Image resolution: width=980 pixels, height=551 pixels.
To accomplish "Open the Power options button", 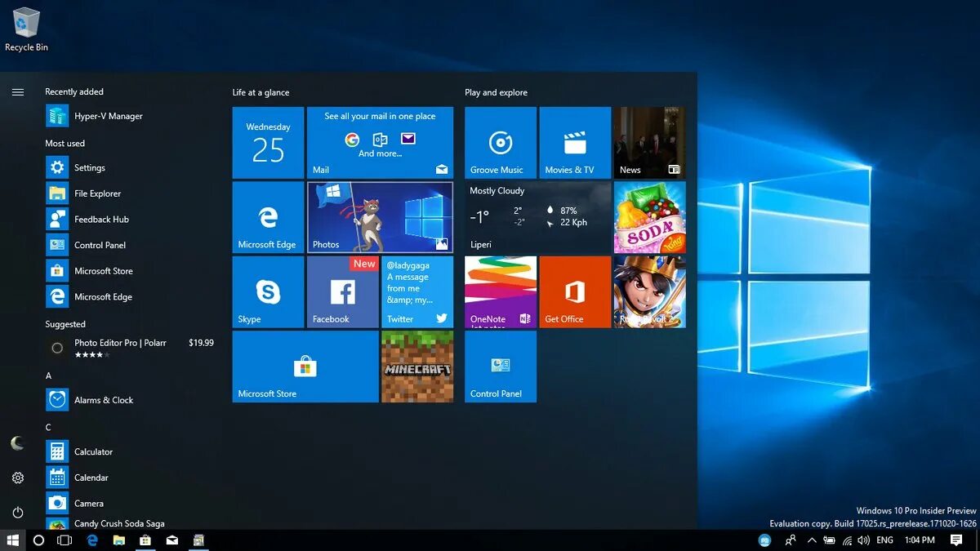I will 17,513.
